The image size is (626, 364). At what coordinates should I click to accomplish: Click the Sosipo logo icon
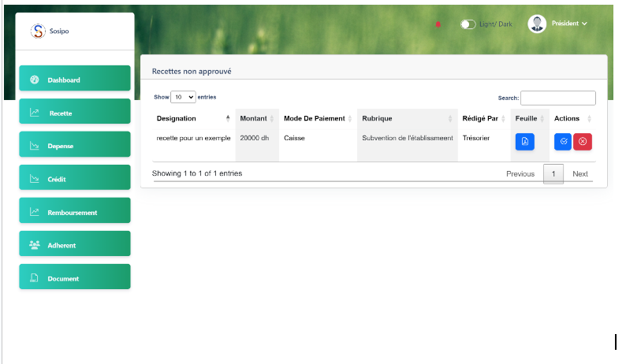[x=38, y=31]
